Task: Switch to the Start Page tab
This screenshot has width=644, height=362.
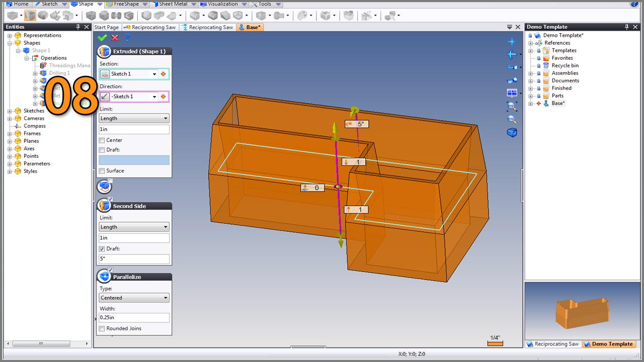Action: 106,27
